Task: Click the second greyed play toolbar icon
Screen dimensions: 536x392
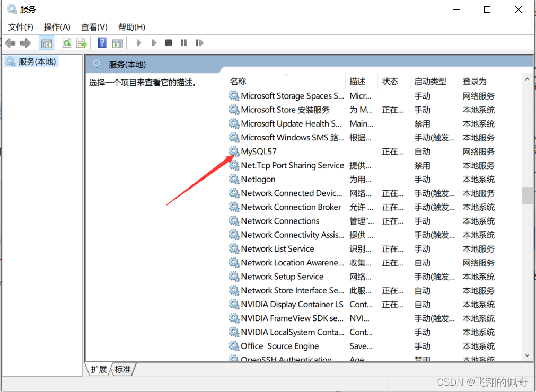Action: click(x=154, y=43)
